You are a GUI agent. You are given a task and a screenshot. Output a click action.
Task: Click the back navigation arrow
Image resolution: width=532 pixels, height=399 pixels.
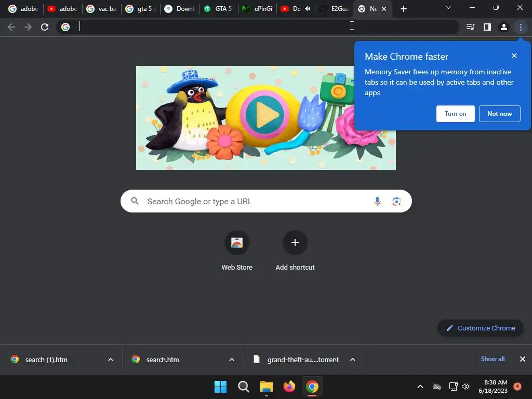(x=11, y=27)
